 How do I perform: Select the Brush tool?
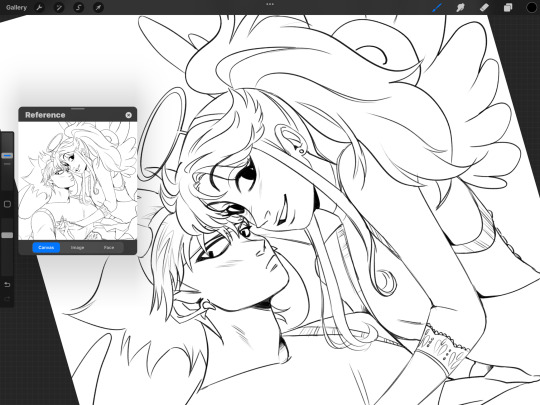(x=437, y=7)
